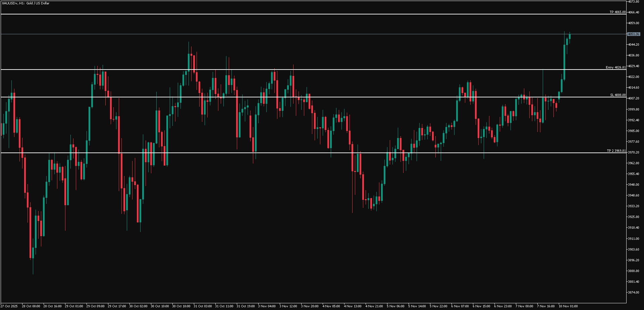Click the 29 Oct 09:00 time label
This screenshot has width=644, height=310.
(x=95, y=306)
